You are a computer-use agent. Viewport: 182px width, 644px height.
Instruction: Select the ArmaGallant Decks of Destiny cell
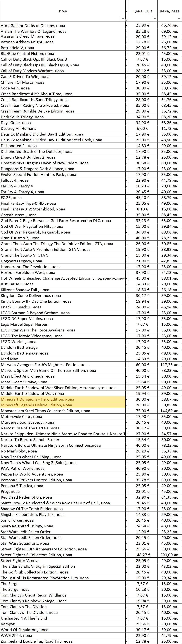[63, 25]
